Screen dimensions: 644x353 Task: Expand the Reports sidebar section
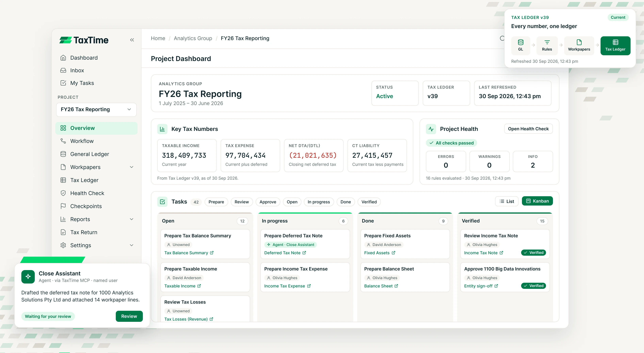click(x=132, y=219)
